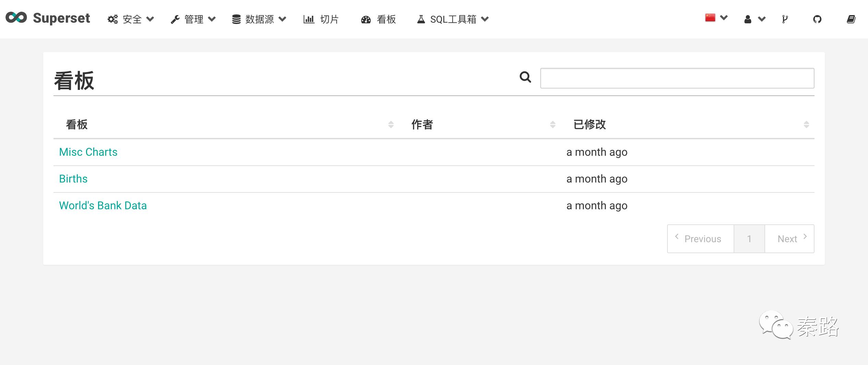Click modified time of World's Bank Data row
Viewport: 868px width, 365px height.
597,205
